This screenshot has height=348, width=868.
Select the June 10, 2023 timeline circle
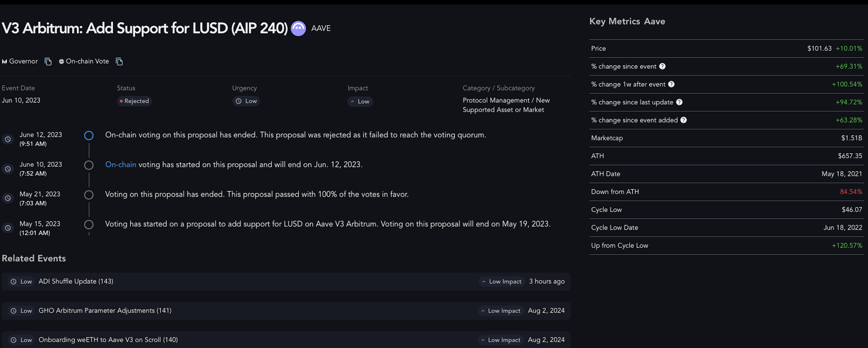[x=89, y=165]
